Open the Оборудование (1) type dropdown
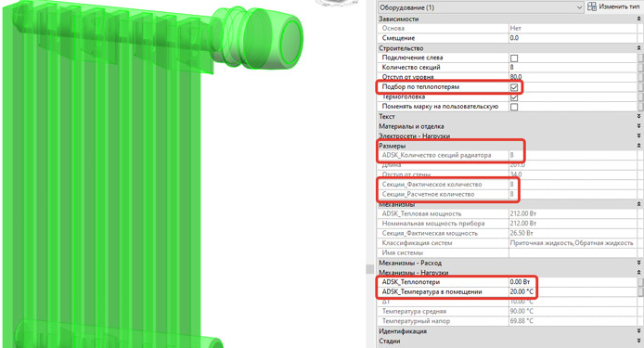644x348 pixels. 481,7
